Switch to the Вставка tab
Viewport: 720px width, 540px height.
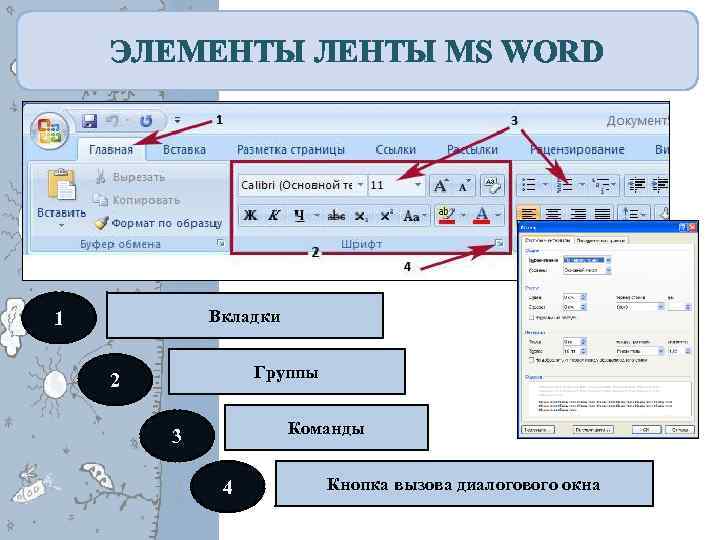(184, 150)
